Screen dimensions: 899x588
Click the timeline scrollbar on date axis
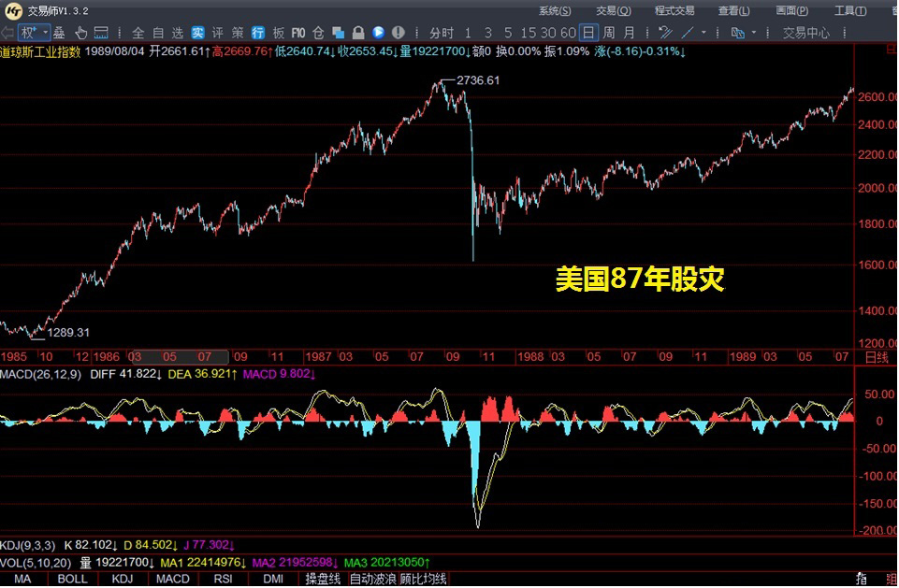coord(178,356)
